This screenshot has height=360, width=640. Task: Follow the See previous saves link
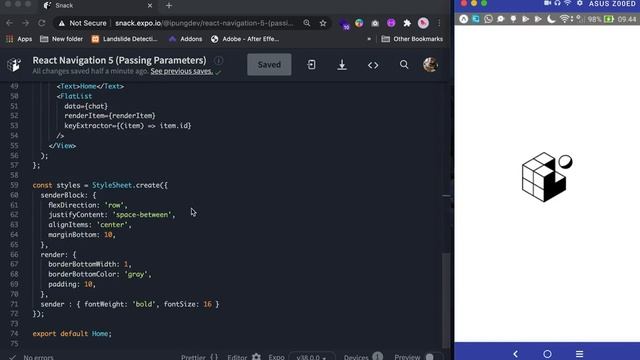click(x=181, y=71)
